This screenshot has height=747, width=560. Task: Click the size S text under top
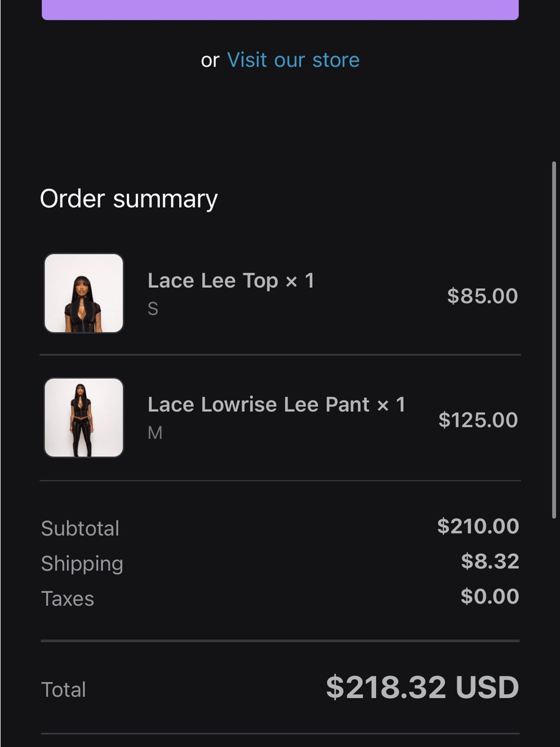pos(153,309)
